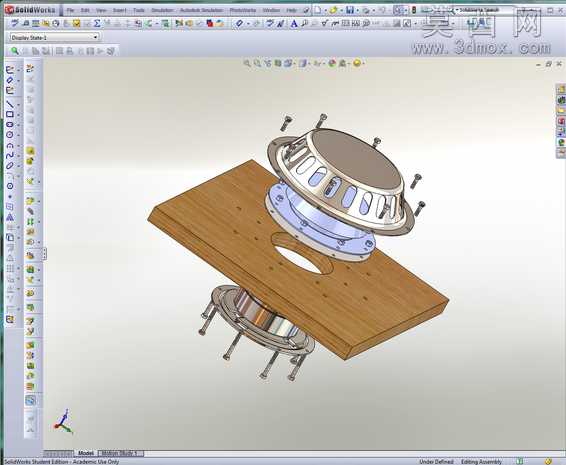Screen dimensions: 566x465
Task: Click 'Editing Assembly' status bar text
Action: coord(481,461)
